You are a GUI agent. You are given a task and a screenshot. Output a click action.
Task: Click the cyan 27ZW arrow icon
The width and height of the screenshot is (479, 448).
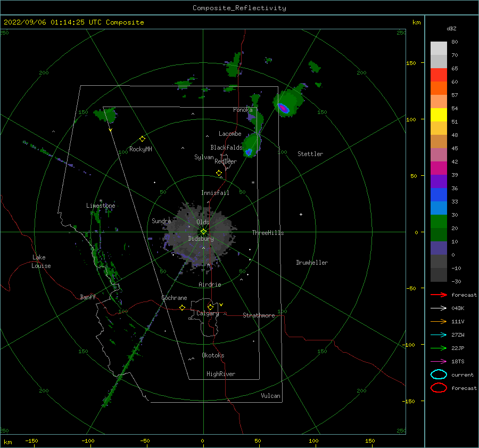(x=439, y=335)
